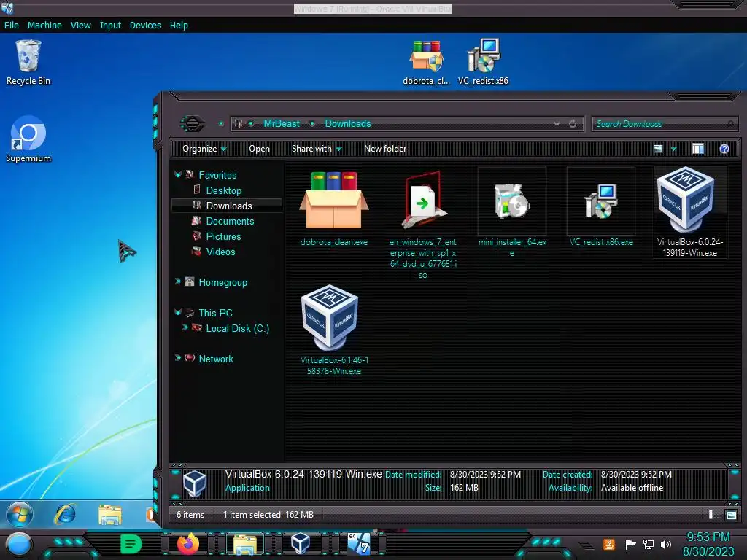Viewport: 747px width, 560px height.
Task: Click the Explorer back navigation button
Action: pos(193,124)
